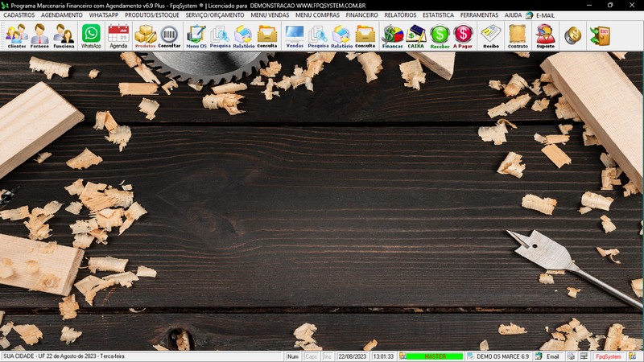644x362 pixels.
Task: Open the Clientes registration icon
Action: click(x=16, y=36)
